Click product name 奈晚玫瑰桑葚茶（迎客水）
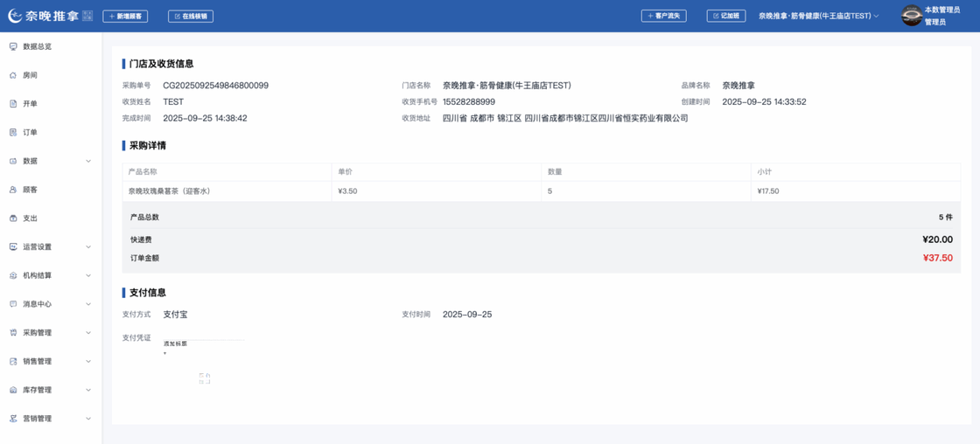 coord(169,191)
